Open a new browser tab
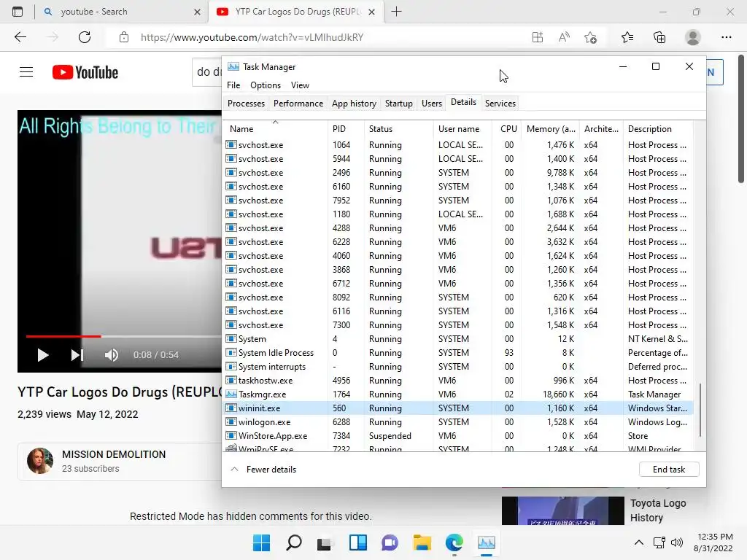Screen dimensions: 747x560 tap(396, 12)
